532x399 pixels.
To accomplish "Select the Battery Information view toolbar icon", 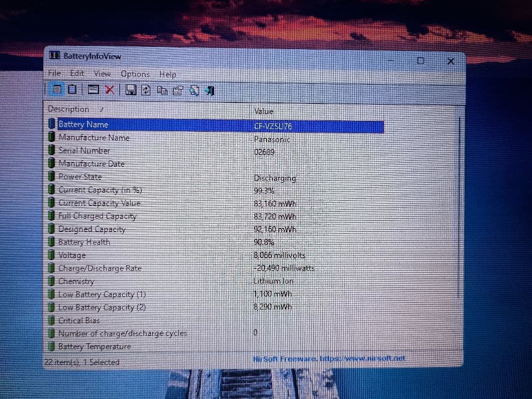I will pyautogui.click(x=57, y=90).
